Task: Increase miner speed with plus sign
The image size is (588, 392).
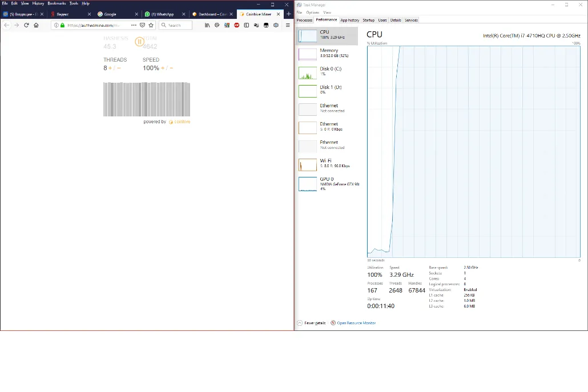Action: pyautogui.click(x=162, y=68)
